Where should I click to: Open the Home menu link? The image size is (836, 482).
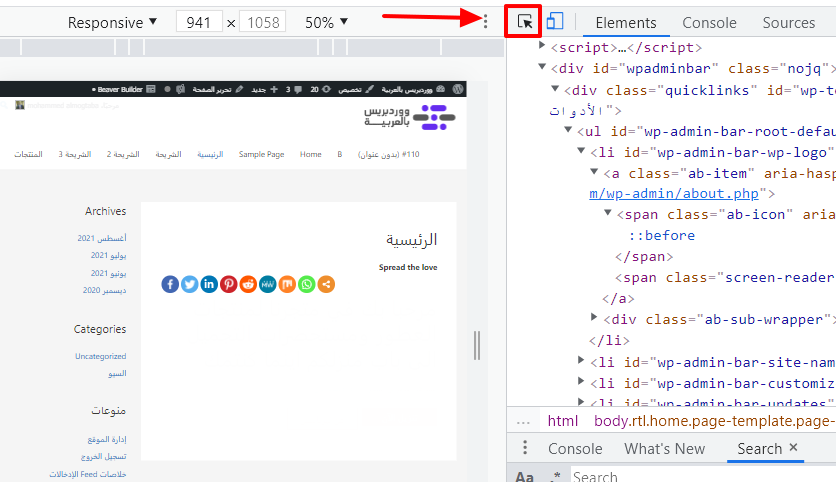point(310,154)
